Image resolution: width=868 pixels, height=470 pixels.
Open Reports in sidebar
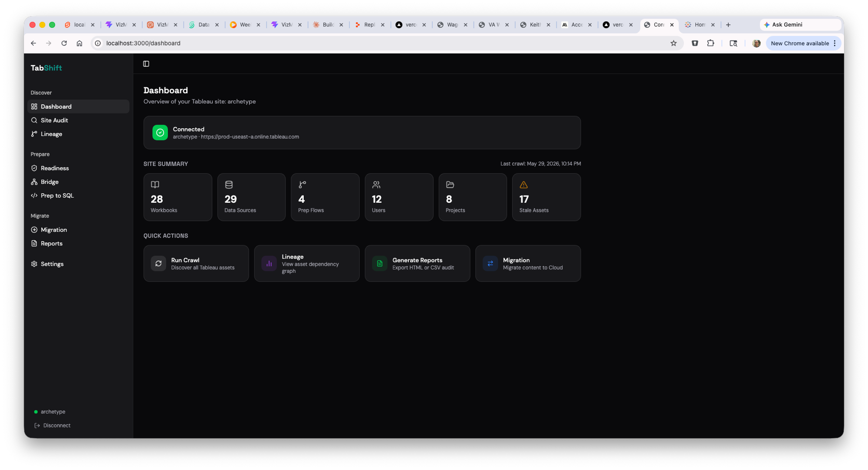point(78,243)
